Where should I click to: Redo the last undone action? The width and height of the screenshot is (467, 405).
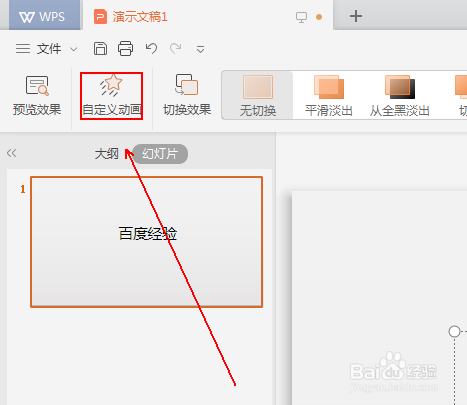[176, 49]
